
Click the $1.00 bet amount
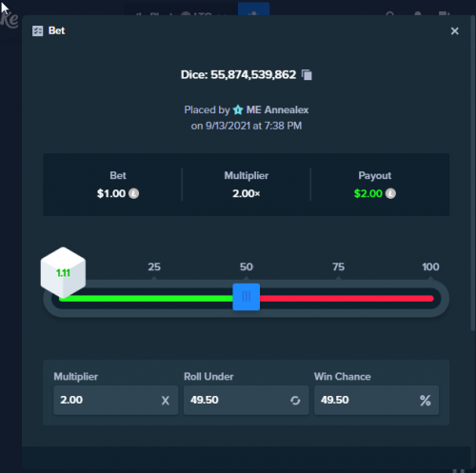(111, 193)
